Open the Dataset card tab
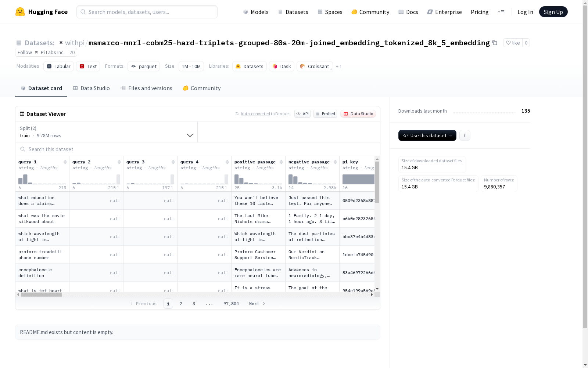 41,88
